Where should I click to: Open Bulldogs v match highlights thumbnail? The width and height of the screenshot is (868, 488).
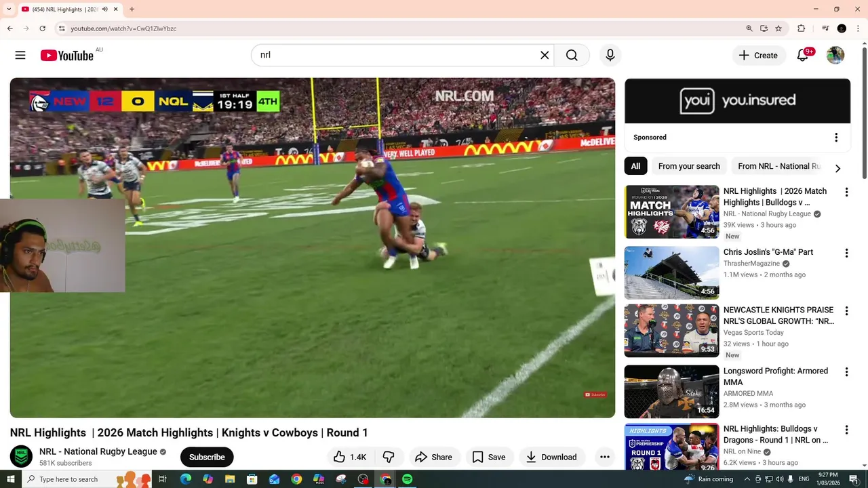click(671, 211)
